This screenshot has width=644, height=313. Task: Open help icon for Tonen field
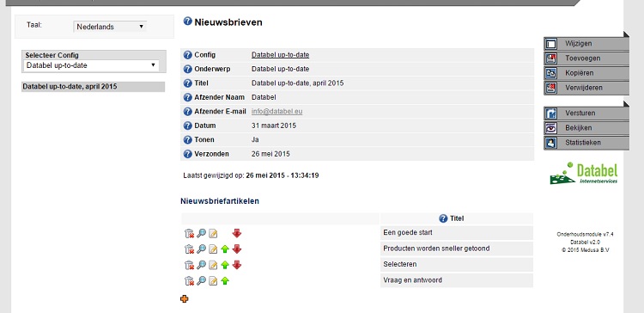pyautogui.click(x=188, y=140)
